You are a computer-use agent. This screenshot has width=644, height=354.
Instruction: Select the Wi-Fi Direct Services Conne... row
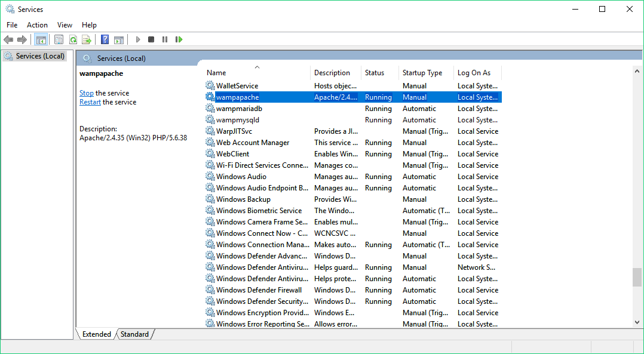click(x=353, y=165)
